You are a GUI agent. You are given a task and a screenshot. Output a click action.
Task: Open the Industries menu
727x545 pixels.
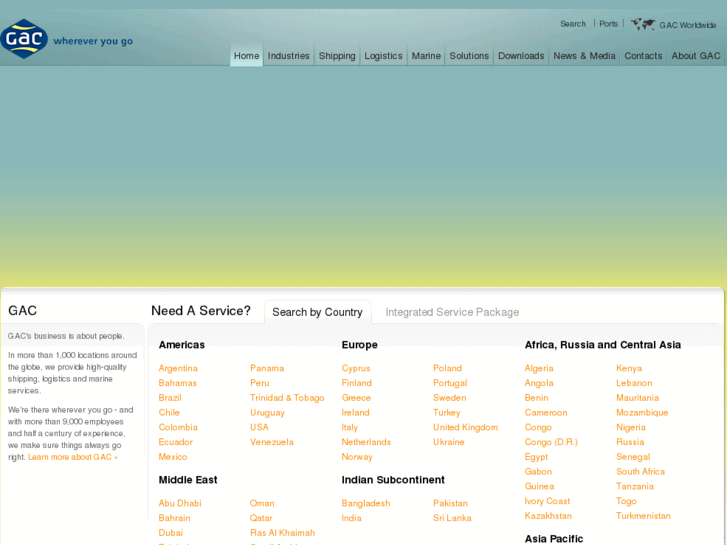[x=288, y=56]
